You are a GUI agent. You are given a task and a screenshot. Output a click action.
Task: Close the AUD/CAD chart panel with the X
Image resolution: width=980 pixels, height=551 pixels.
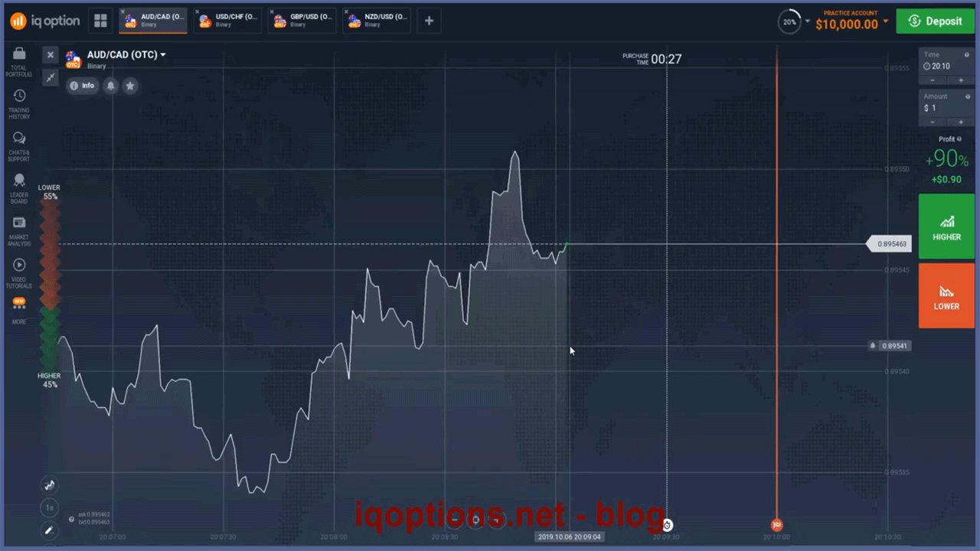(x=50, y=55)
